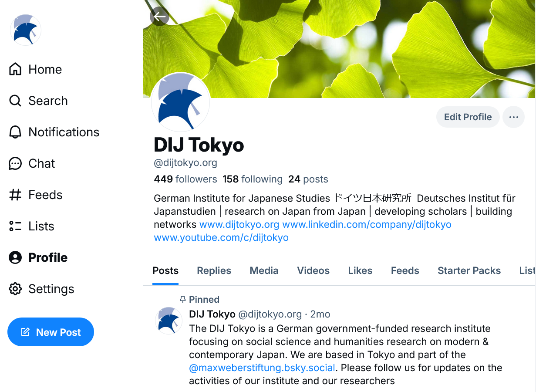Compose with the New Post button
The height and width of the screenshot is (392, 536).
(51, 332)
